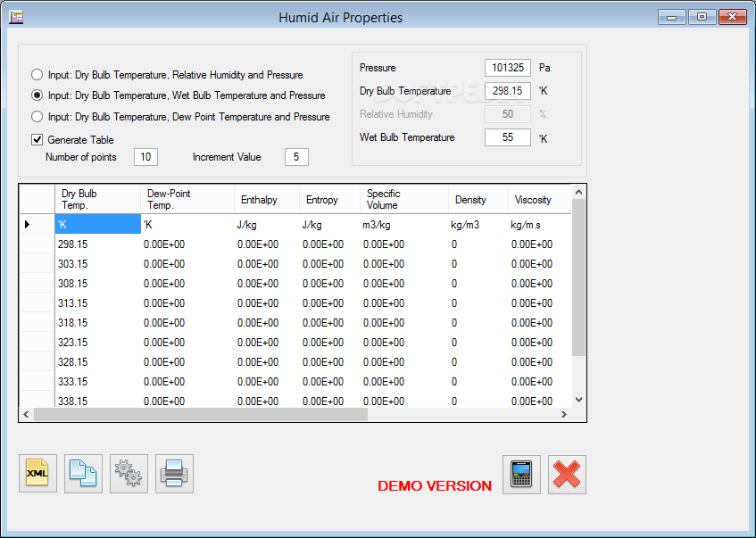Export results with the XML icon
Viewport: 756px width, 538px height.
[x=37, y=474]
